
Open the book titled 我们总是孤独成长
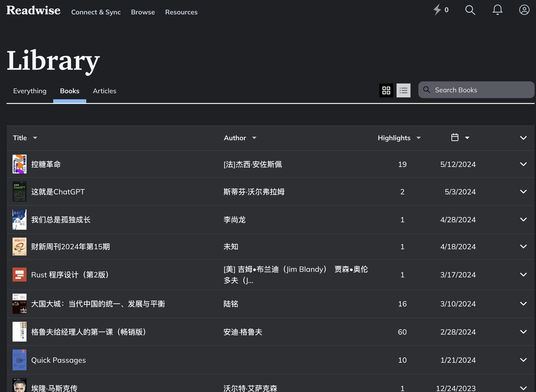click(x=61, y=220)
